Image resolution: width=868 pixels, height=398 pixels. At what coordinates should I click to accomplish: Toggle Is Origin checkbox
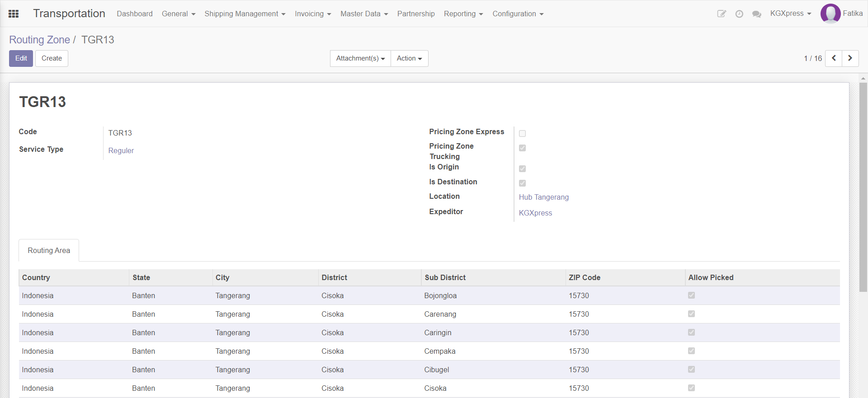tap(522, 169)
